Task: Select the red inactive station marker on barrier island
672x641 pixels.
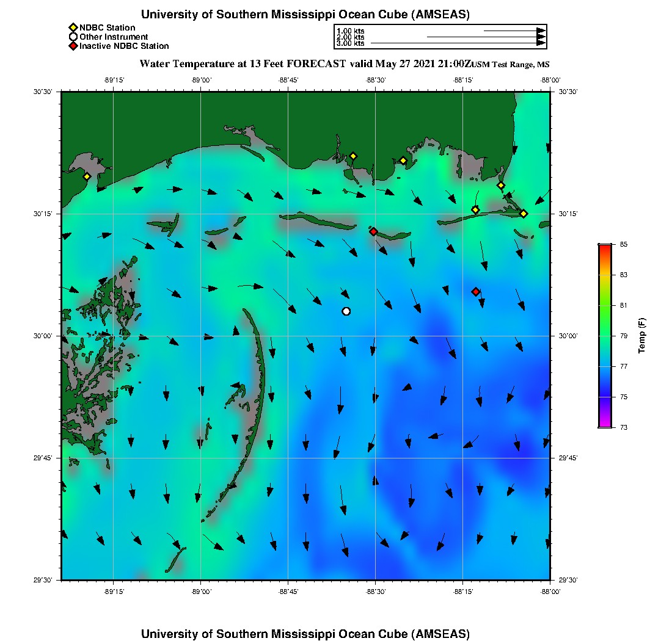Action: (x=373, y=231)
